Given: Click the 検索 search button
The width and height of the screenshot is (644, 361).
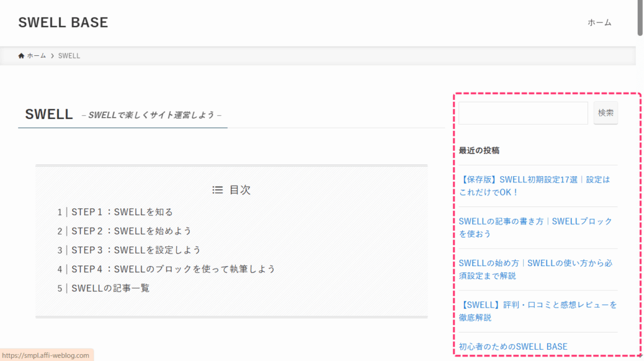Looking at the screenshot, I should tap(606, 113).
